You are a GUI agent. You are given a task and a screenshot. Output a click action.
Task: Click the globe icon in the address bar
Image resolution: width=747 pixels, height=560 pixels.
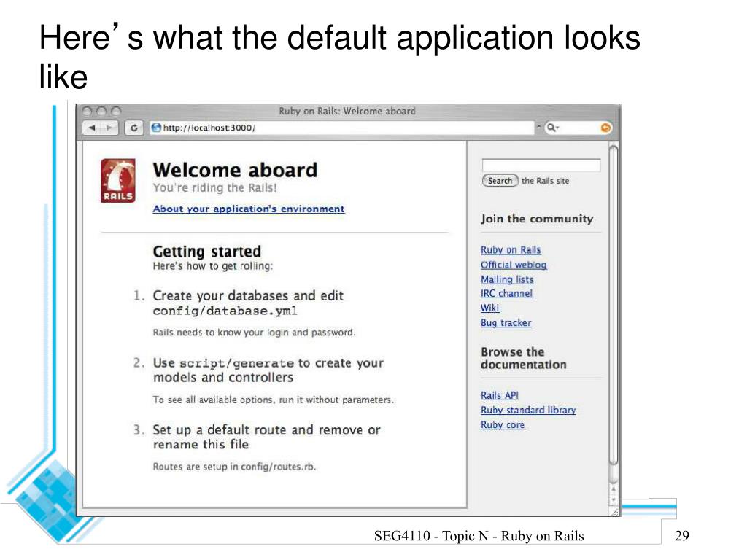[156, 128]
